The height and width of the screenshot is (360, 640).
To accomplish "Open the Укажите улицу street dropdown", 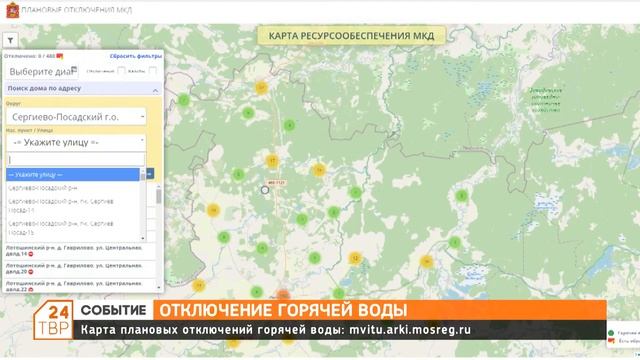I will coord(76,142).
